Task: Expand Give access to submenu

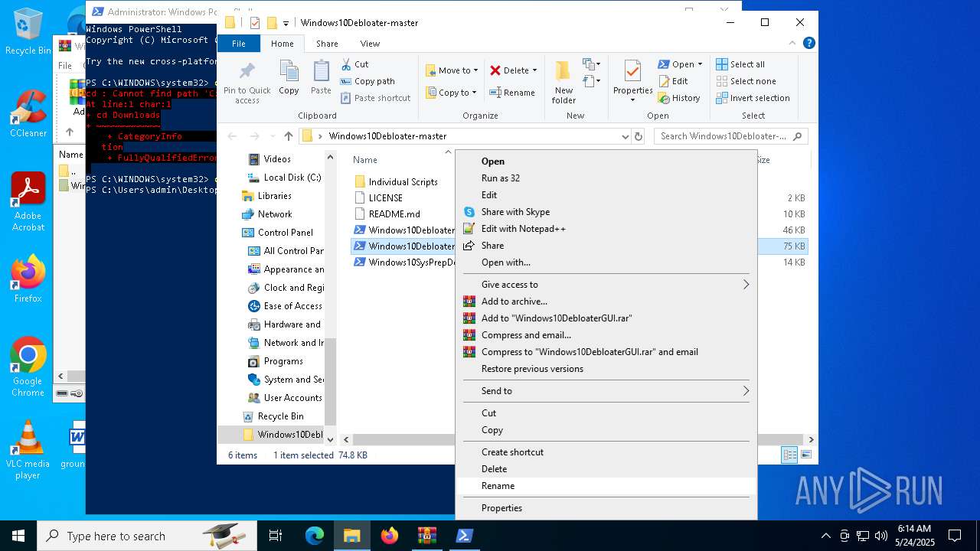Action: [x=746, y=285]
